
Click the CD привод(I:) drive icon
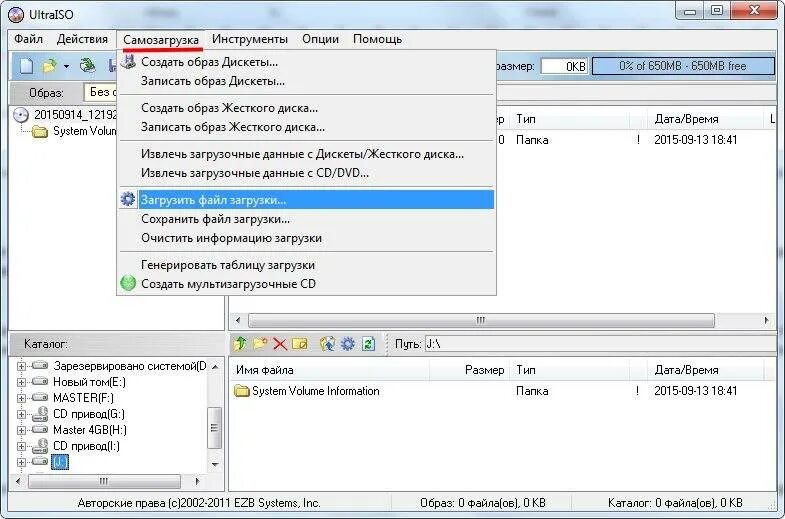point(40,446)
